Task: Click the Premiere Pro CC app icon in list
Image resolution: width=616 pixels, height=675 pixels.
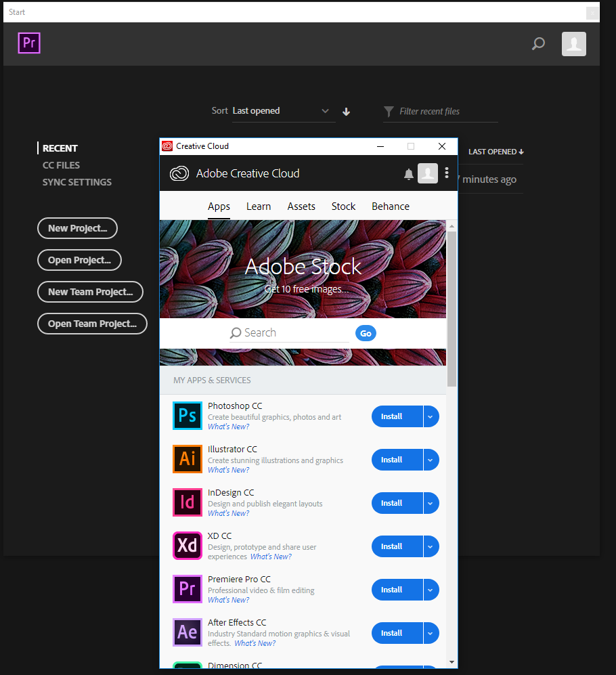Action: click(x=188, y=589)
